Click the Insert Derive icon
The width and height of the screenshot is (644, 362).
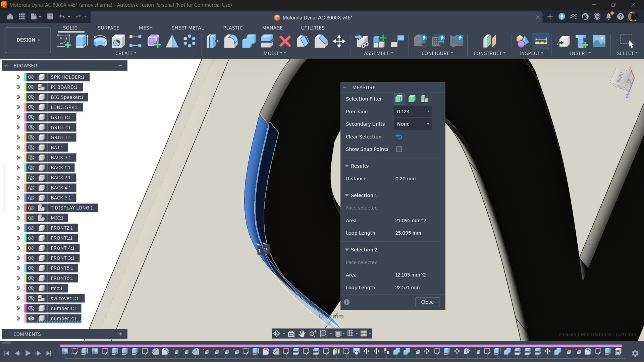click(563, 41)
